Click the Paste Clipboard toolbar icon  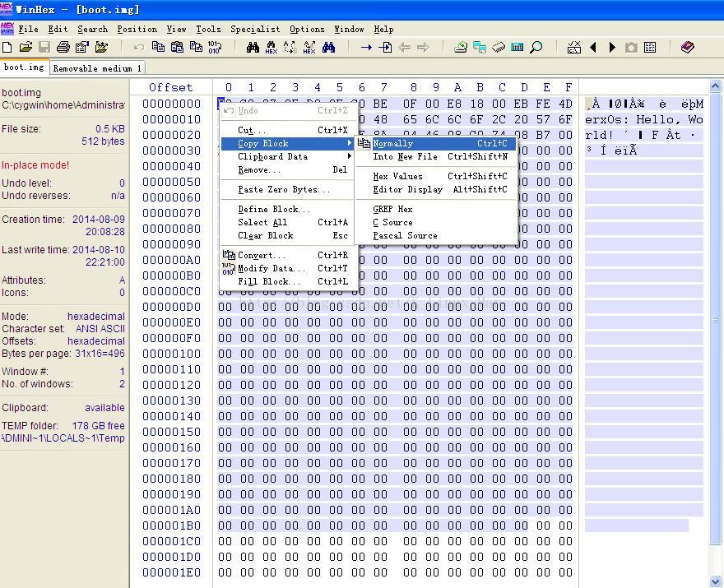click(178, 47)
